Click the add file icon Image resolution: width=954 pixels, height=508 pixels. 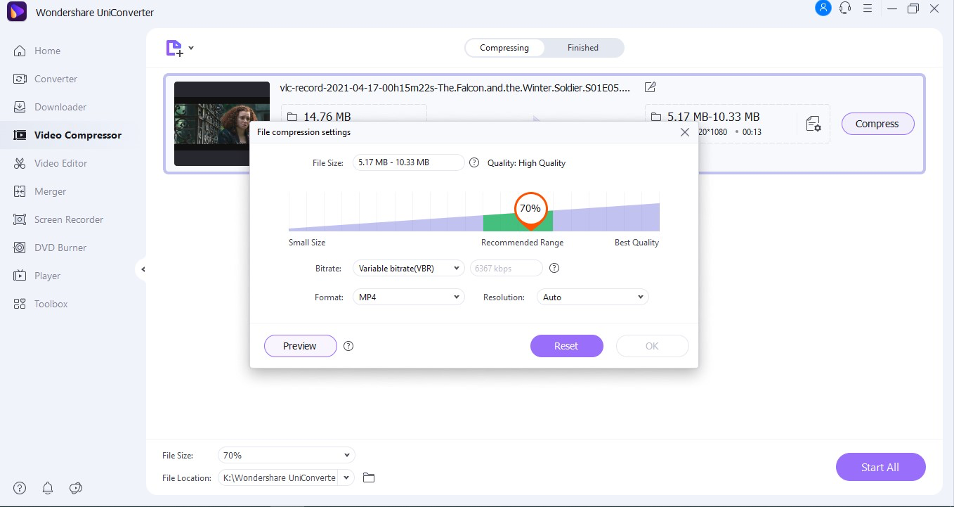[174, 48]
